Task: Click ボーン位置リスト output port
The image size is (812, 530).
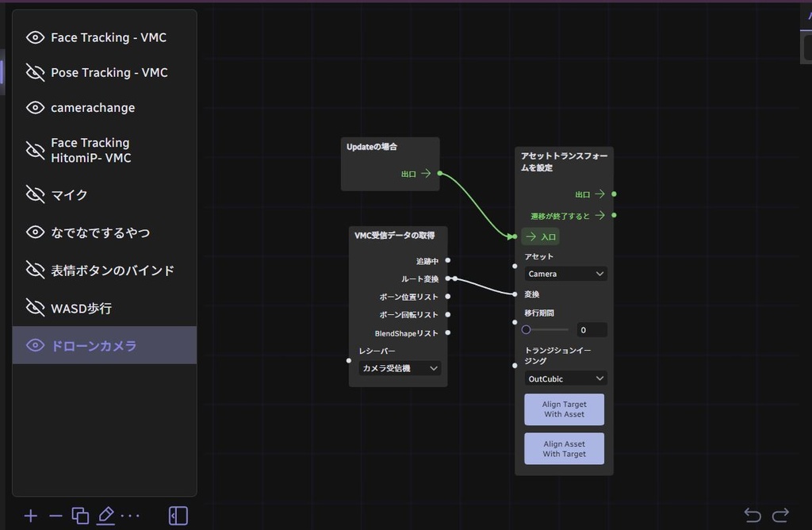Action: (x=448, y=297)
